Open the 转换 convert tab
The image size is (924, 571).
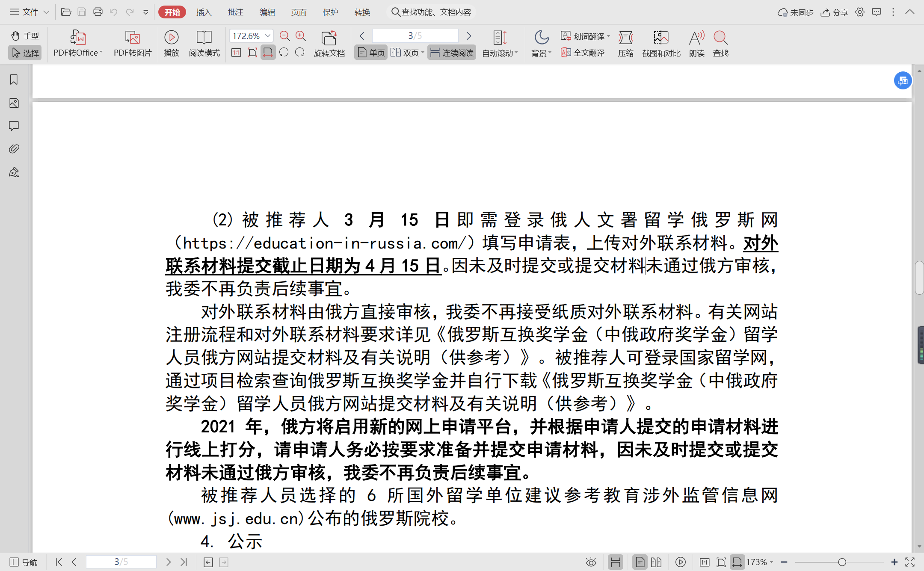[x=362, y=12]
